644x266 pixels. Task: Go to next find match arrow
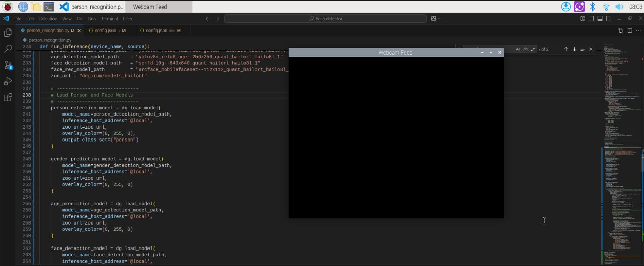[574, 49]
